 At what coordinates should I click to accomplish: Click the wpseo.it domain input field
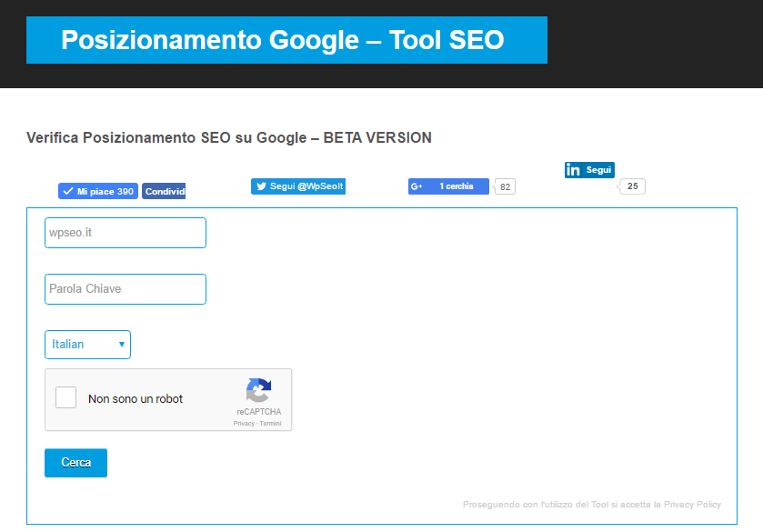point(125,233)
